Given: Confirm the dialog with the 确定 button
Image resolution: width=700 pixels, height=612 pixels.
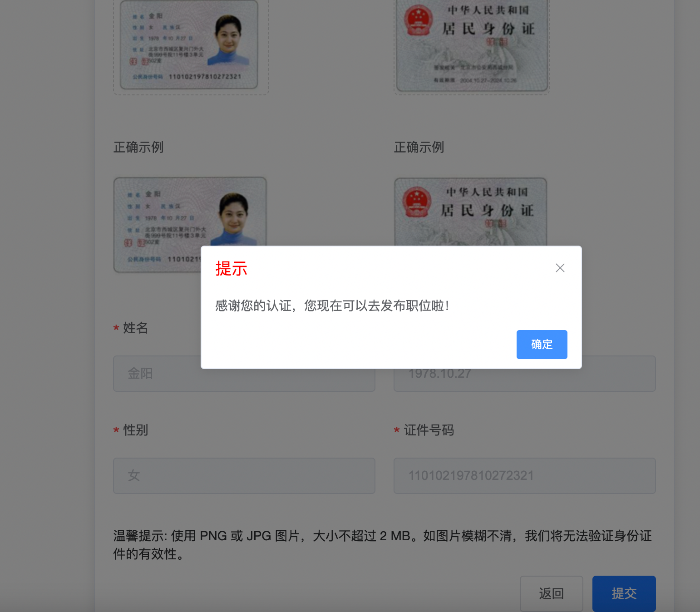Looking at the screenshot, I should (542, 345).
